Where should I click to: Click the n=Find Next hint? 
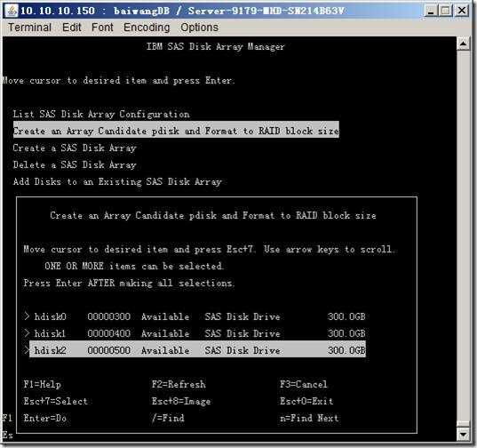coord(309,418)
